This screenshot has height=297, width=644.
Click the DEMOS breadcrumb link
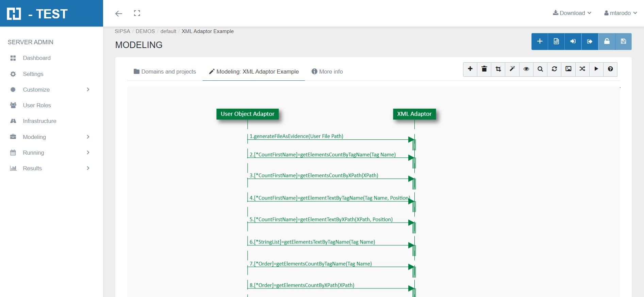pos(145,31)
